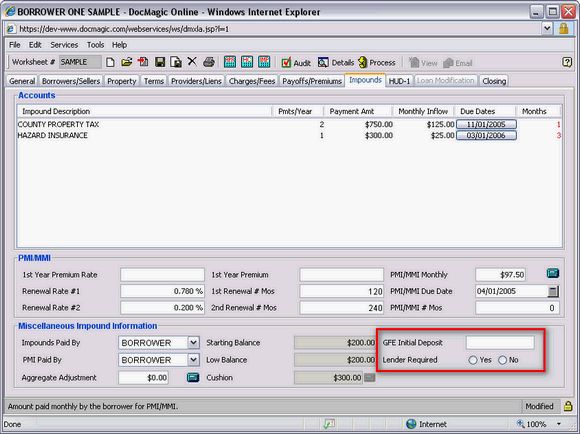Click the 1st Year Premium field
This screenshot has width=580, height=434.
pyautogui.click(x=341, y=275)
